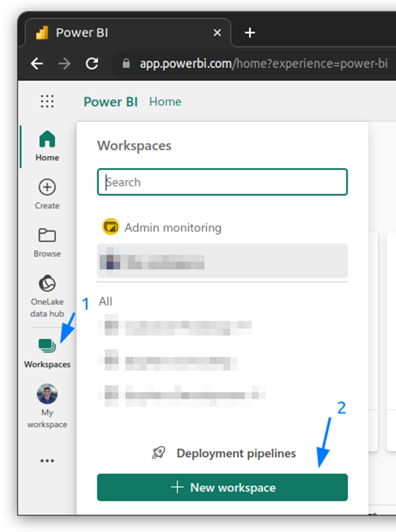Viewport: 396px width, 532px height.
Task: Close the Power BI tab
Action: (x=217, y=33)
